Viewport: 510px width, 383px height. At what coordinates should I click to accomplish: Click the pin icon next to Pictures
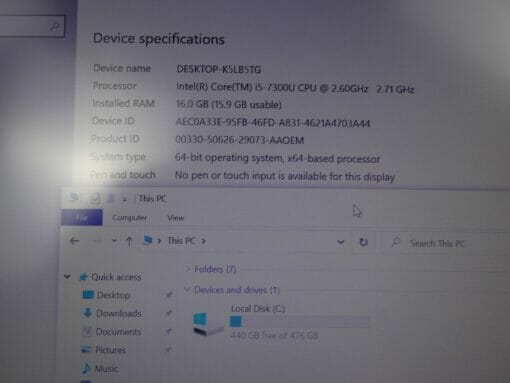[168, 349]
